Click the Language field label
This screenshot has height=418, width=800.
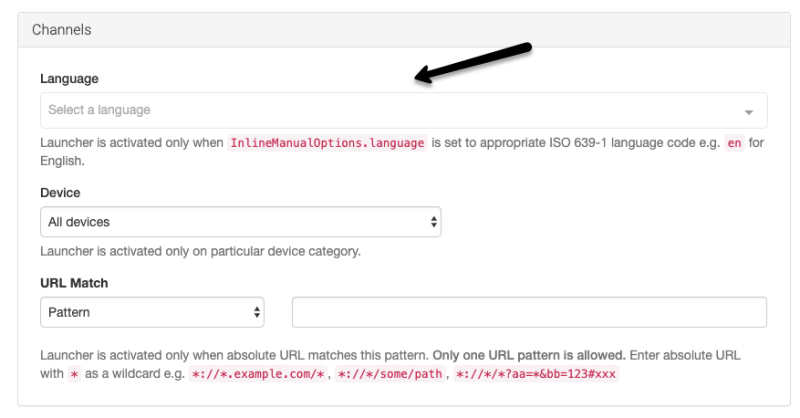click(x=69, y=79)
